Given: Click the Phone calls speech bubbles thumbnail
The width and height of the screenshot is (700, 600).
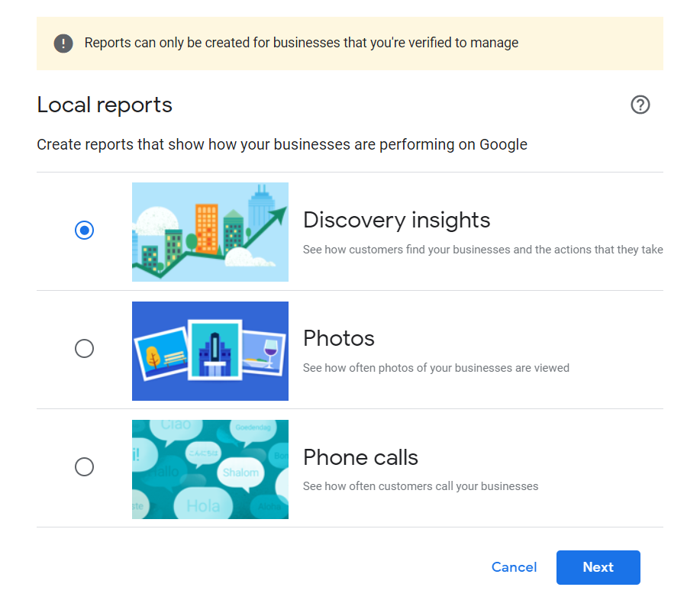Looking at the screenshot, I should 210,469.
